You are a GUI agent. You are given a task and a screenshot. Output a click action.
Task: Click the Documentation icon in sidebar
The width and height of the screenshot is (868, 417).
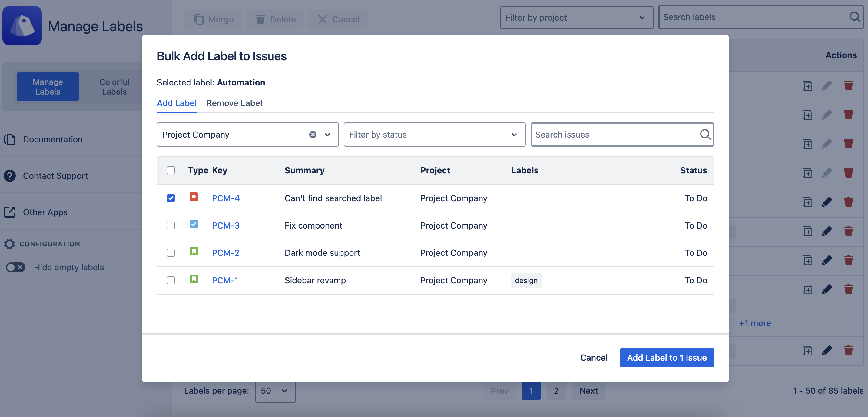[x=10, y=139]
